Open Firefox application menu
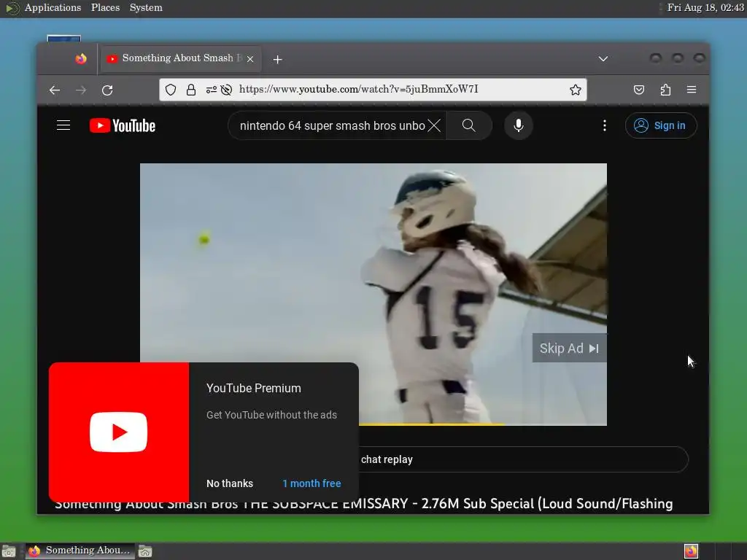This screenshot has height=560, width=747. pyautogui.click(x=692, y=90)
